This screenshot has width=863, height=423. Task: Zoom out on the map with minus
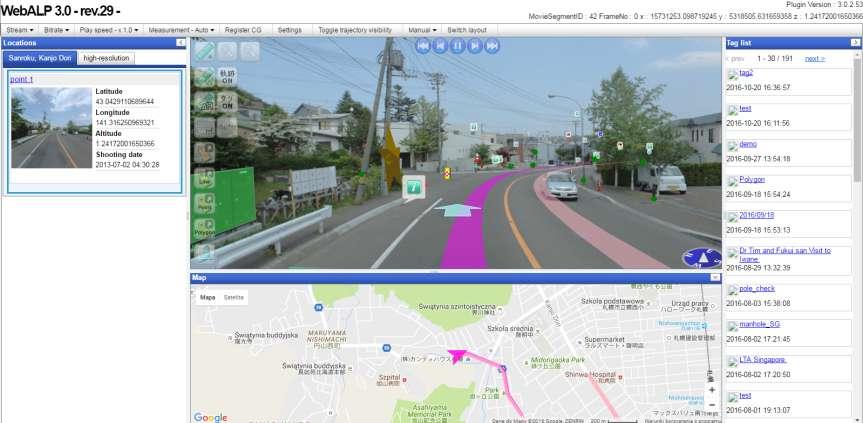coord(712,405)
